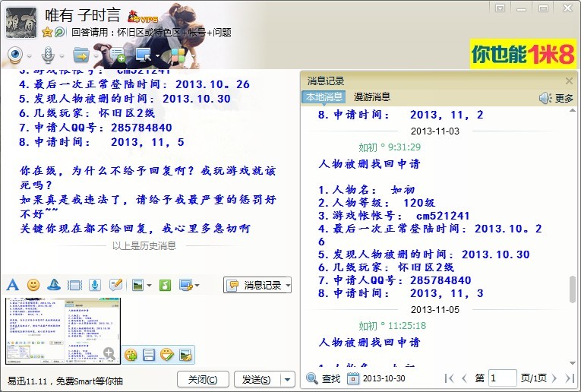Click the wizard hat magic emoticon icon
Image resolution: width=581 pixels, height=392 pixels.
tap(54, 285)
